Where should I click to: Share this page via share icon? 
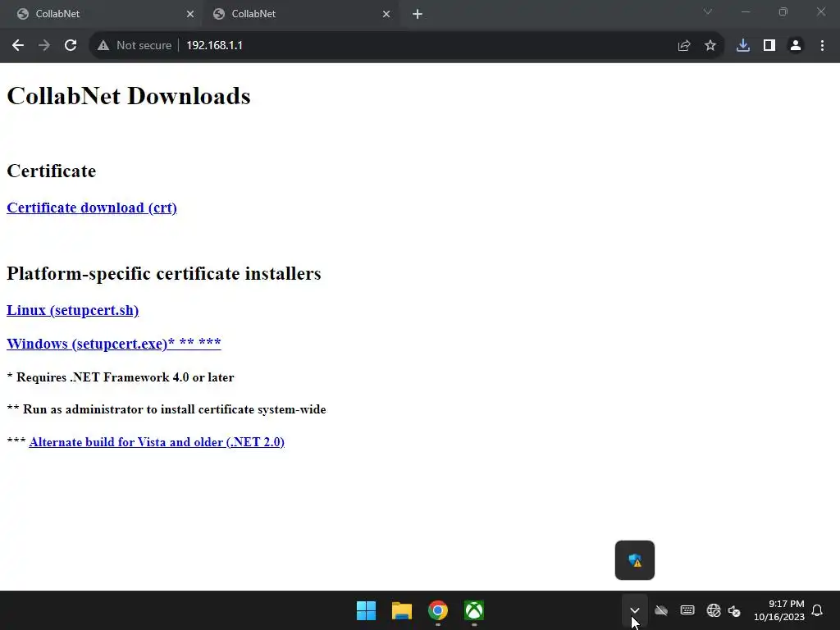[x=684, y=46]
